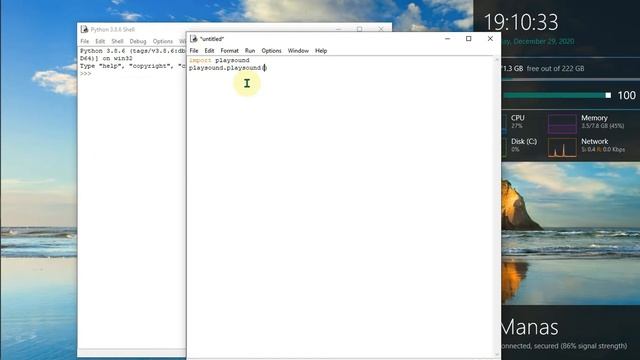The image size is (640, 360).
Task: Open Window menu in untitled editor
Action: coord(298,51)
